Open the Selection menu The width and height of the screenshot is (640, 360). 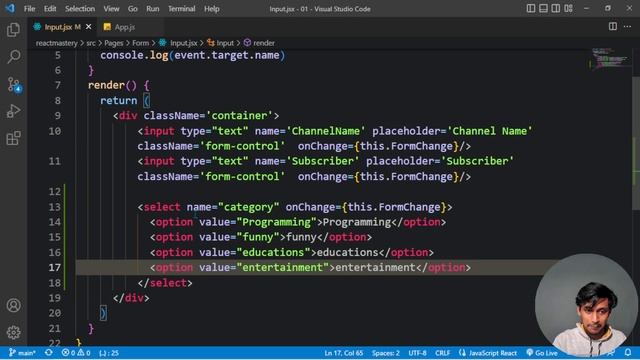(x=80, y=9)
